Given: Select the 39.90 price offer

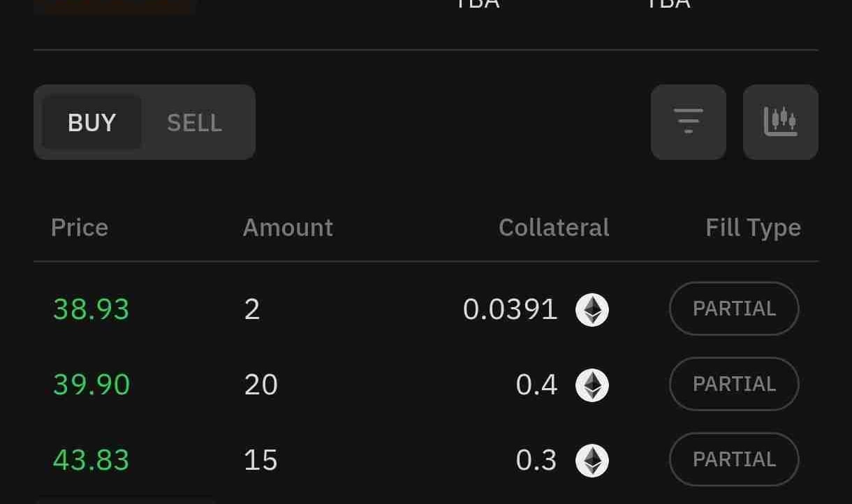Looking at the screenshot, I should 91,385.
